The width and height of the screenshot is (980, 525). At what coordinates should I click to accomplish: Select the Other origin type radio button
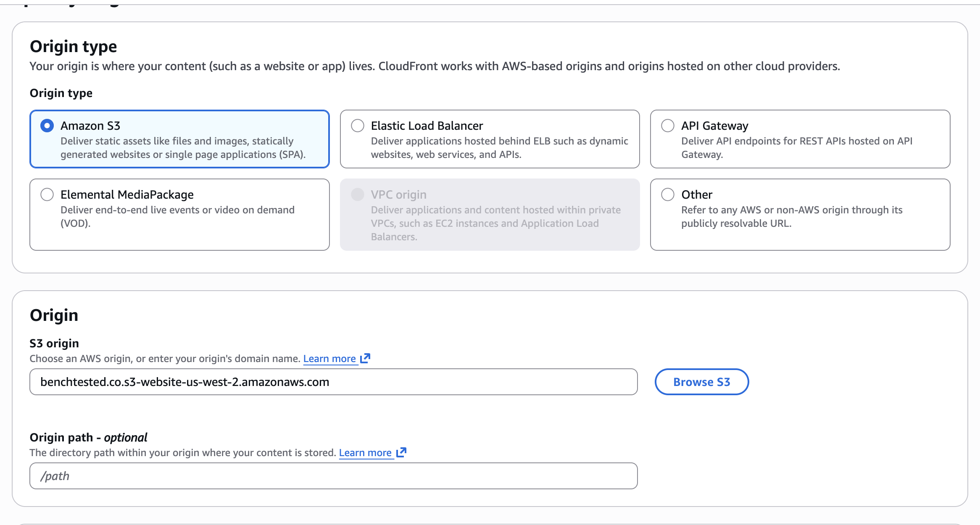(668, 194)
